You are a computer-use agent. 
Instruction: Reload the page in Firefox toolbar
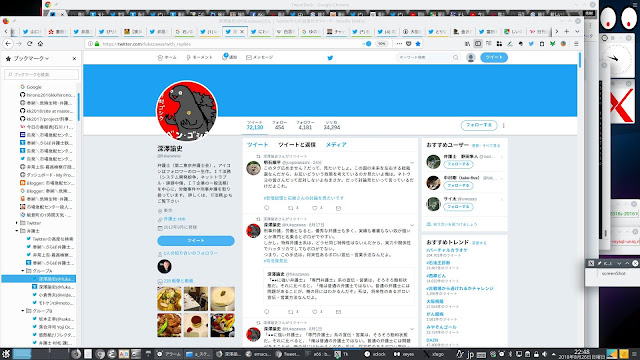point(29,44)
